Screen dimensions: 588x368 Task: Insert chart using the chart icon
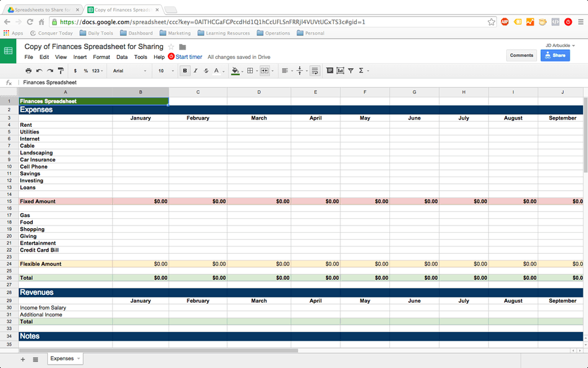click(x=340, y=71)
